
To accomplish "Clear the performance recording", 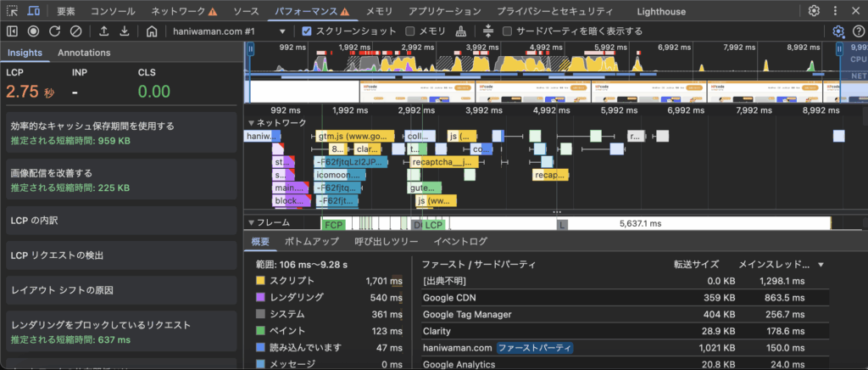I will tap(75, 31).
